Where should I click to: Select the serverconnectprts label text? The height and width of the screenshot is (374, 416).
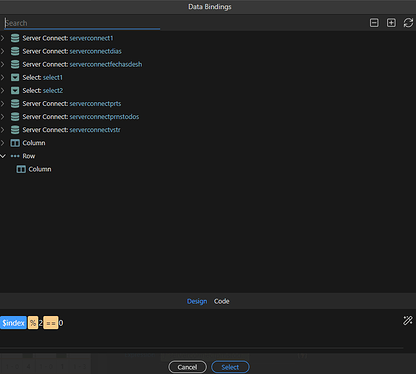[95, 103]
